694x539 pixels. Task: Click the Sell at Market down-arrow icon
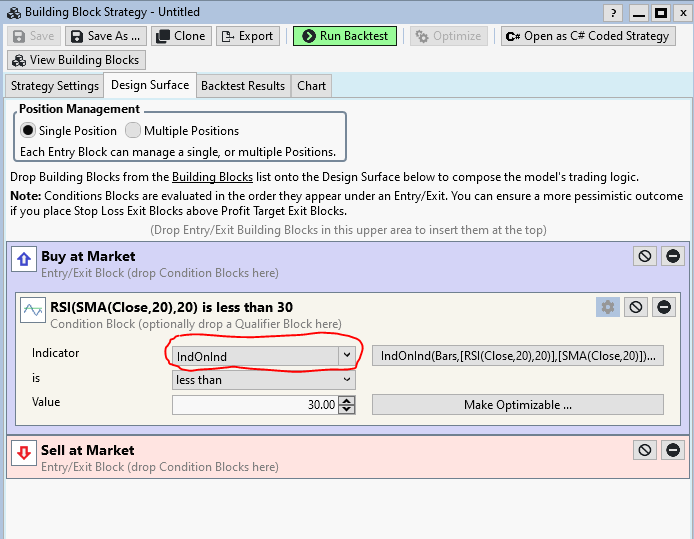(x=24, y=454)
